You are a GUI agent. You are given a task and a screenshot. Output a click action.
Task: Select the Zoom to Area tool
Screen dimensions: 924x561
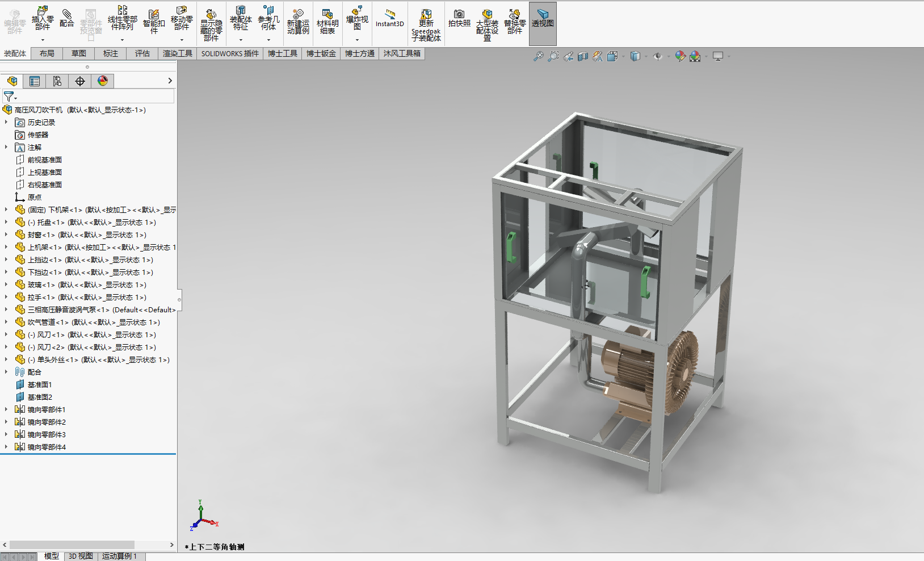coord(553,56)
